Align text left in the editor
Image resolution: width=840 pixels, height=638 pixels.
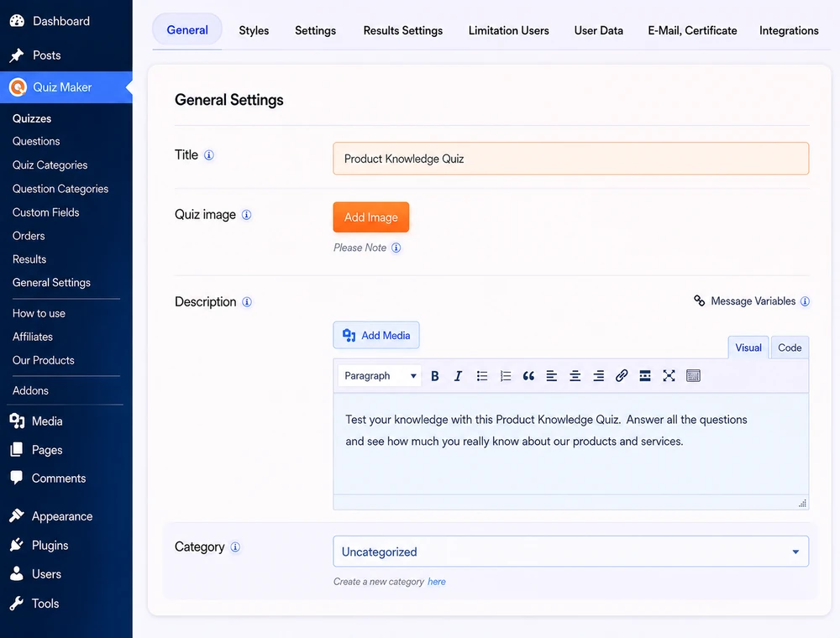tap(552, 376)
